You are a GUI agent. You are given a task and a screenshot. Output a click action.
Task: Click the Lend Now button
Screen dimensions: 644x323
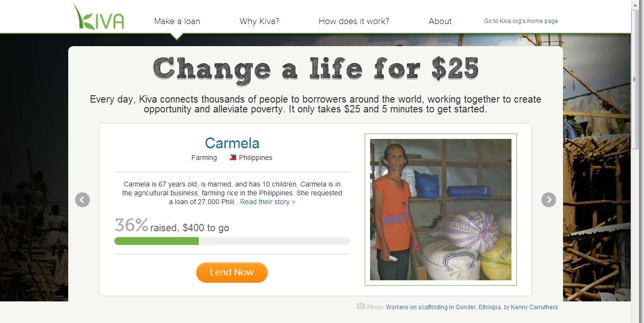tap(232, 272)
